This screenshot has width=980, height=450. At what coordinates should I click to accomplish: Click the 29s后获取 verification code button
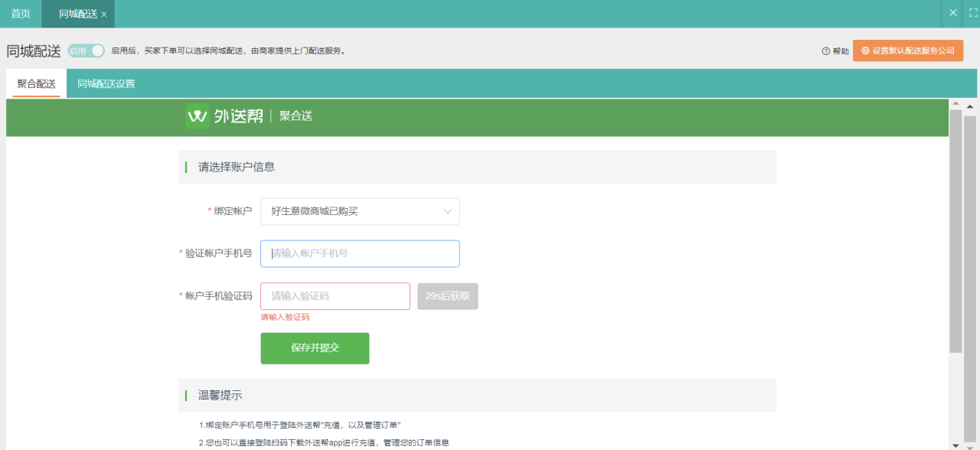[x=447, y=296]
